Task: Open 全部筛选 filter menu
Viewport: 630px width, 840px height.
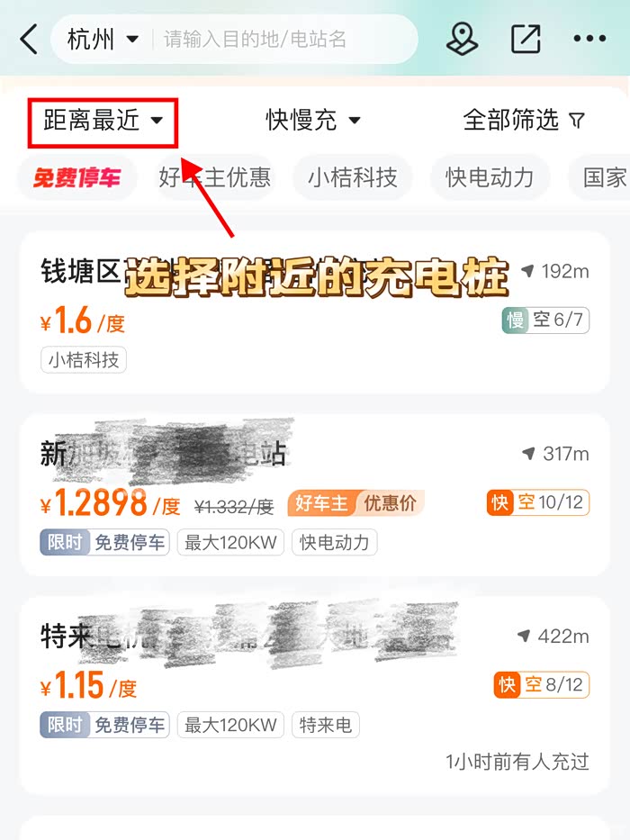Action: pos(524,120)
